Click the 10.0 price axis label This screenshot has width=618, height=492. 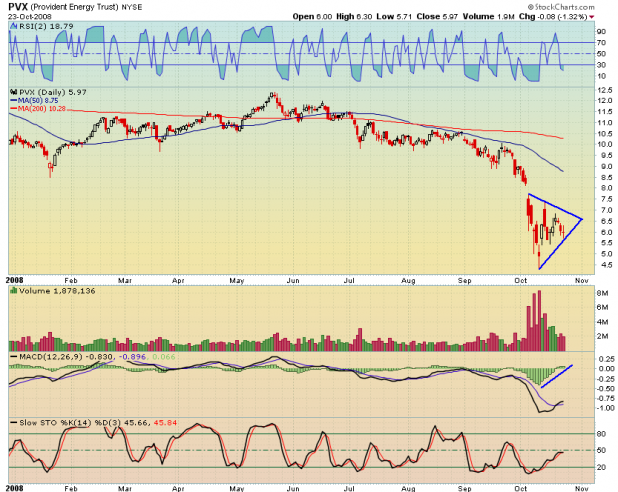tap(604, 144)
